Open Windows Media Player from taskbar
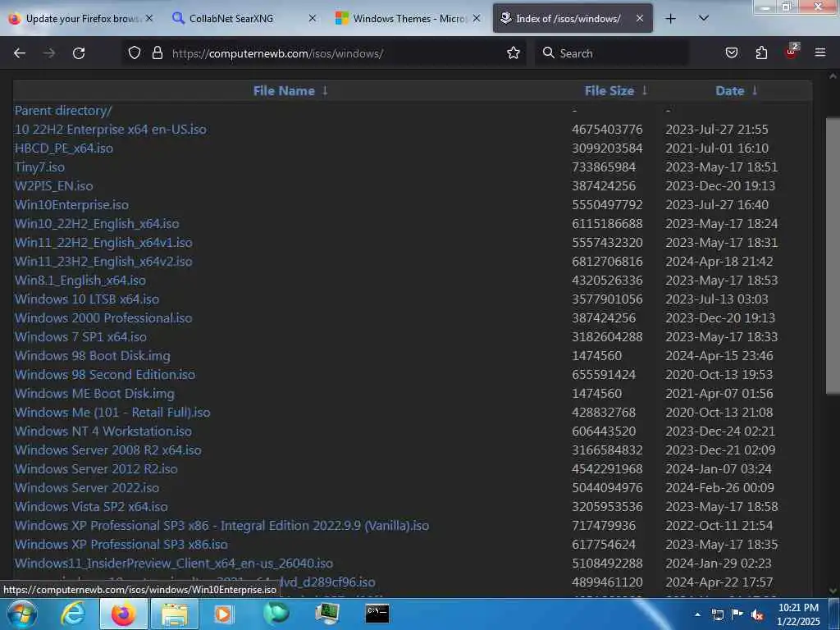 pyautogui.click(x=223, y=614)
